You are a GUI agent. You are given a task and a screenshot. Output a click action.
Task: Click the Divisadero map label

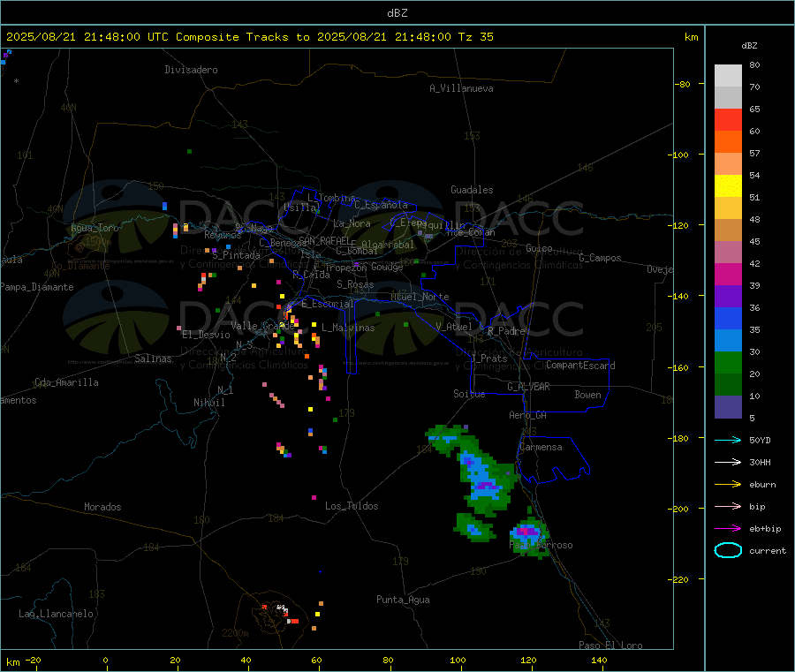tap(191, 70)
